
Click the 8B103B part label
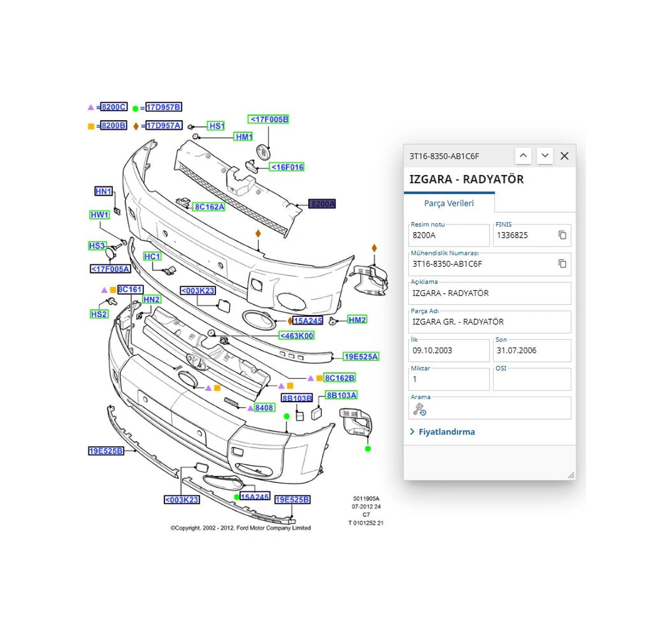297,398
